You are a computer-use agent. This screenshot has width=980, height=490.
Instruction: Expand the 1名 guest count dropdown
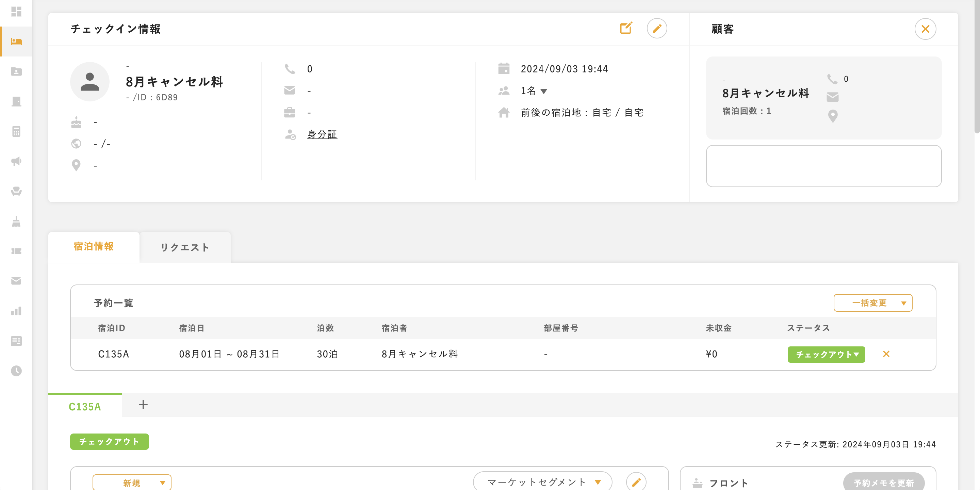pyautogui.click(x=534, y=91)
